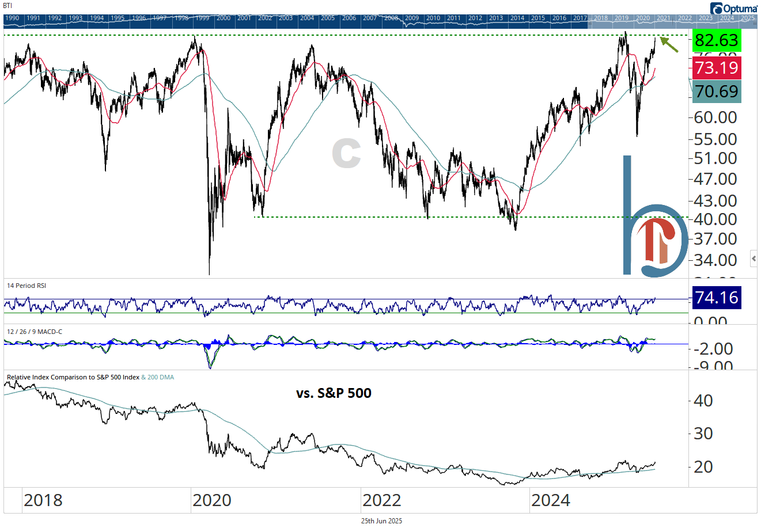Jump to 1995 on the overview timeline
Viewport: 761px width, 532px height.
118,18
